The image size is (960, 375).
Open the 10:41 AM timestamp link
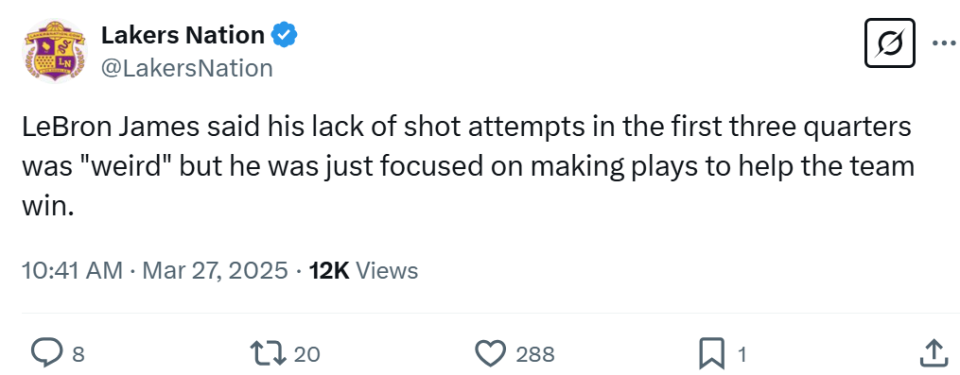(x=72, y=270)
